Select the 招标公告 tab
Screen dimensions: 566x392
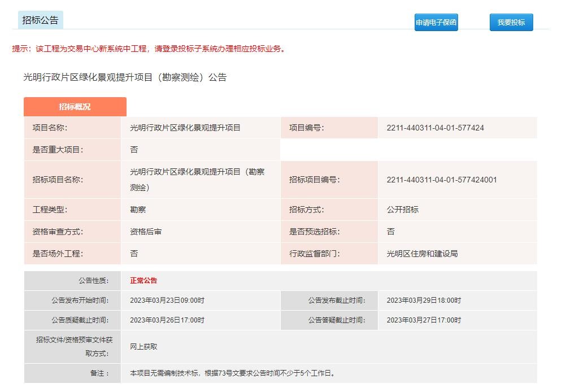[x=40, y=20]
